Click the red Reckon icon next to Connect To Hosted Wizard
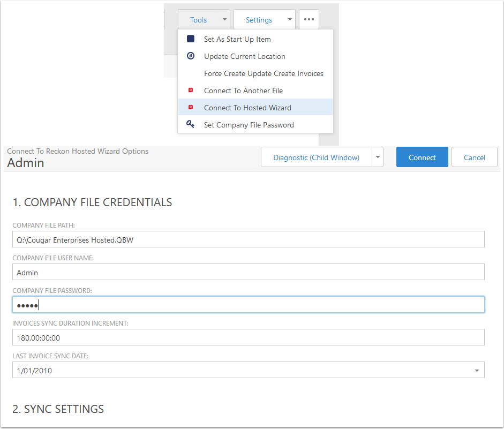Image resolution: width=504 pixels, height=429 pixels. point(191,107)
